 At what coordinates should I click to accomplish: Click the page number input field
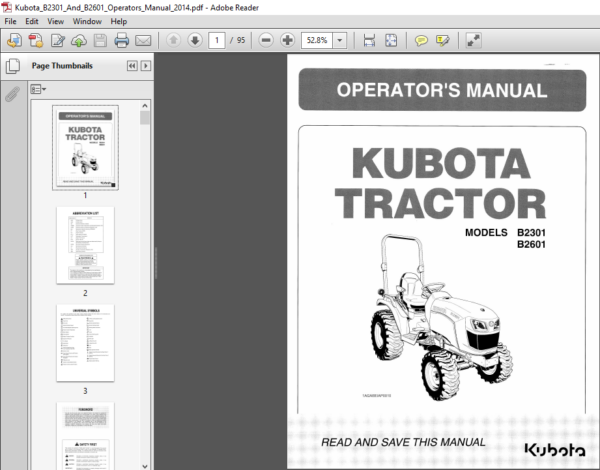tap(217, 40)
